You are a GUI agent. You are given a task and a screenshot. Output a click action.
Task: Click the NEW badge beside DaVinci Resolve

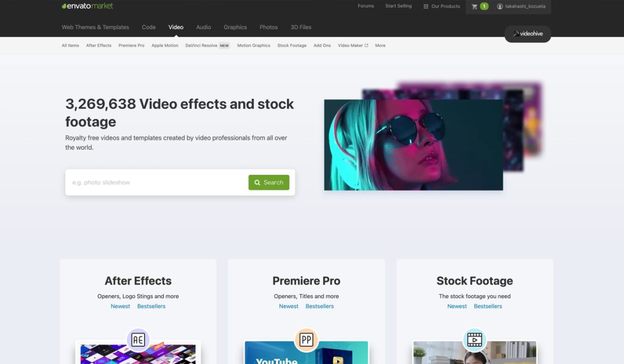224,46
